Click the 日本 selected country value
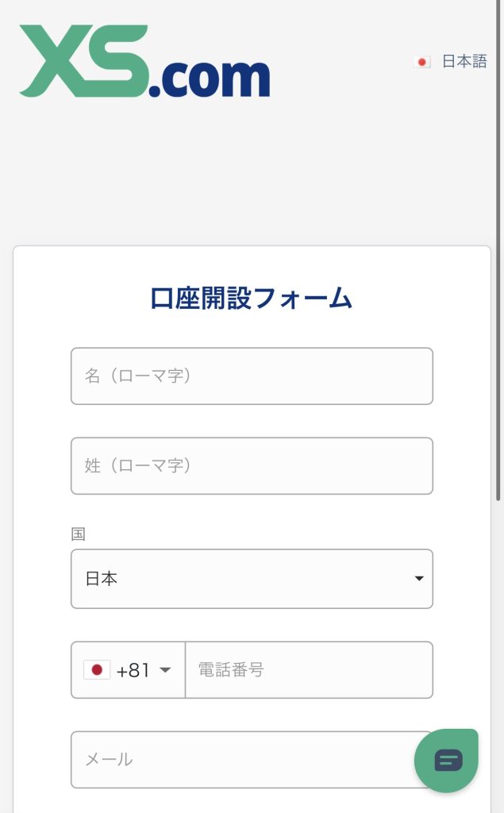This screenshot has width=504, height=813. click(x=102, y=579)
